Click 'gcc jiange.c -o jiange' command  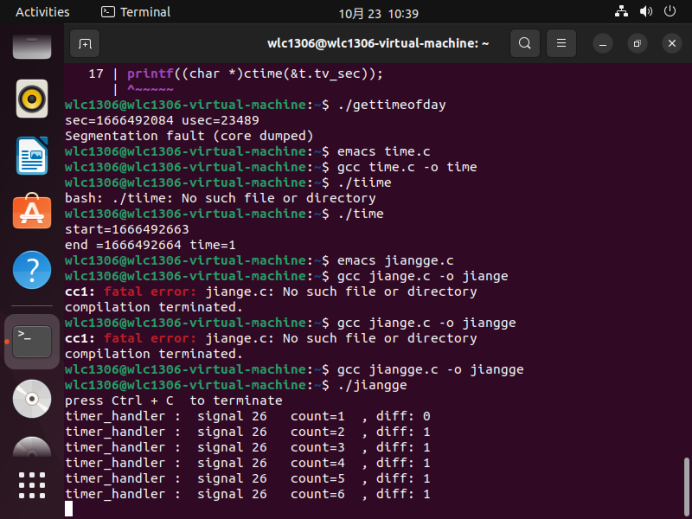coord(423,276)
